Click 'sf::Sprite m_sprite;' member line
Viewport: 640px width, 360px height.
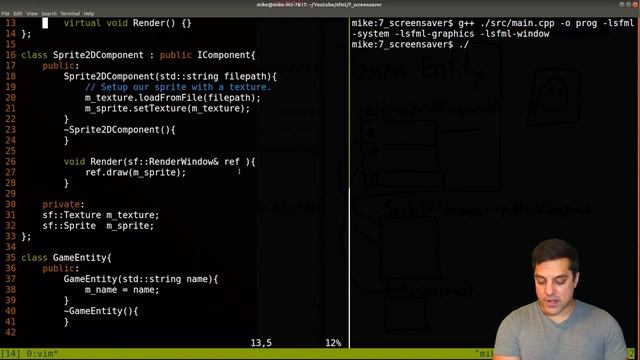tap(98, 226)
